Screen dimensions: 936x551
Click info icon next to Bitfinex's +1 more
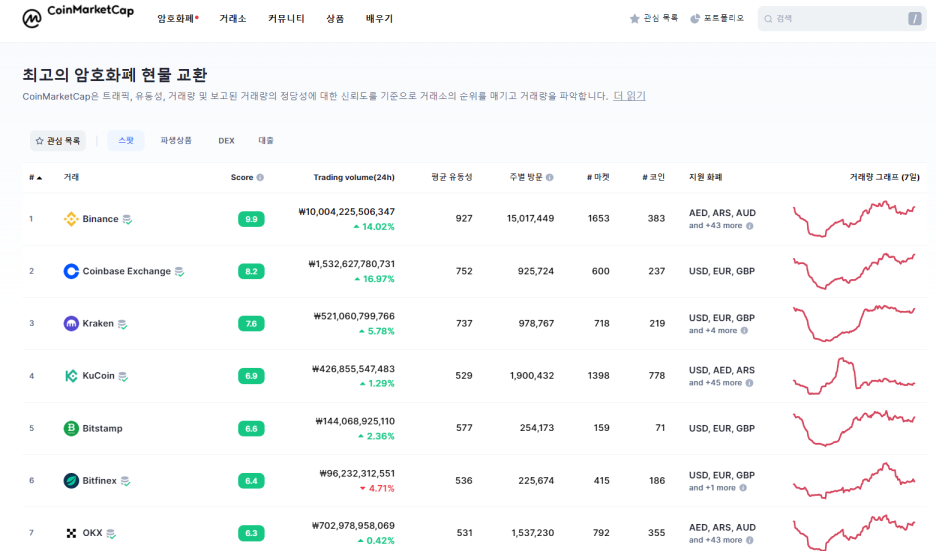743,488
